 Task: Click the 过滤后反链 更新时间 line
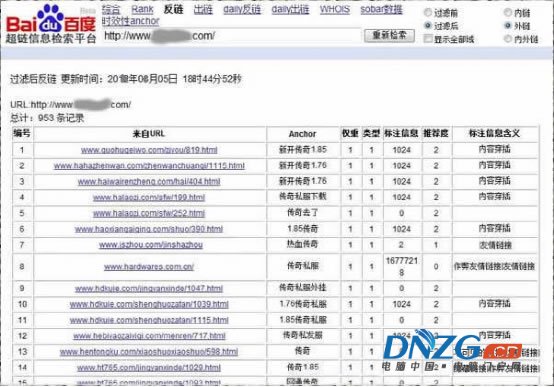click(x=125, y=79)
